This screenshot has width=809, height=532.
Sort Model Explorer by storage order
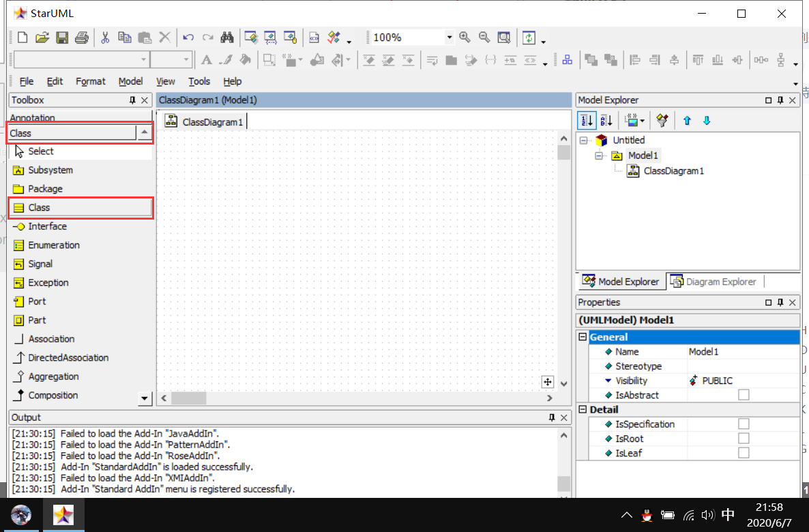587,121
